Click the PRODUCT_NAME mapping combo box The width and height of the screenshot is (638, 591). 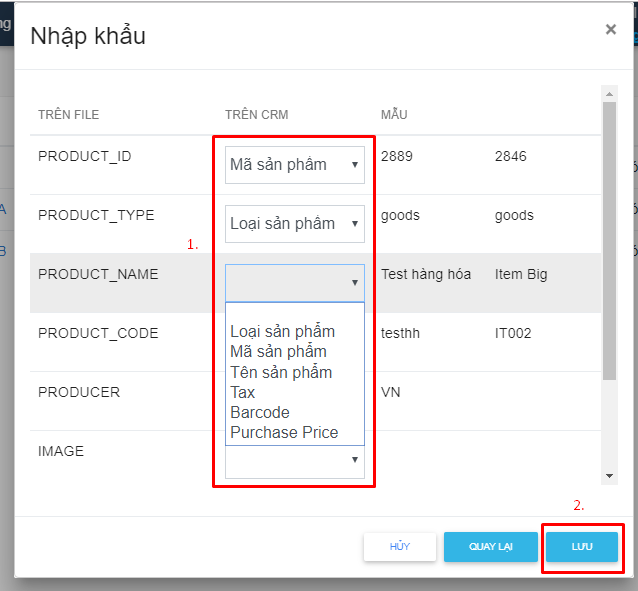click(294, 283)
